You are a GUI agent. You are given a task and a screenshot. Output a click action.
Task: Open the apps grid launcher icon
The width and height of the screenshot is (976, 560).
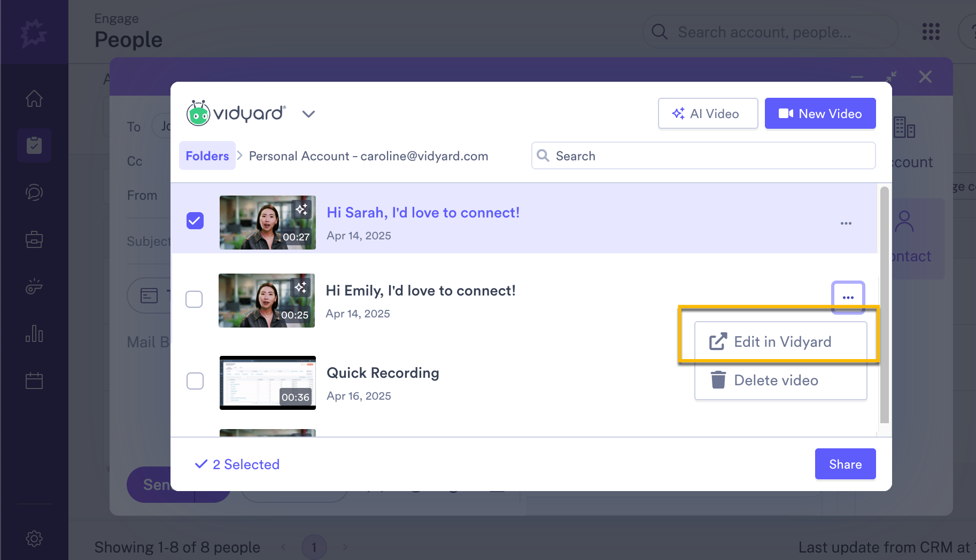pyautogui.click(x=931, y=32)
